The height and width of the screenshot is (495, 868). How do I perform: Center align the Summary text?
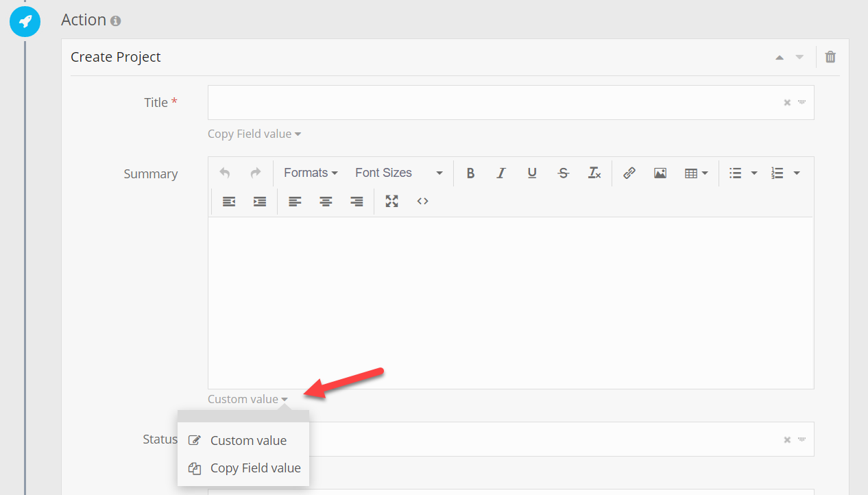(x=326, y=202)
